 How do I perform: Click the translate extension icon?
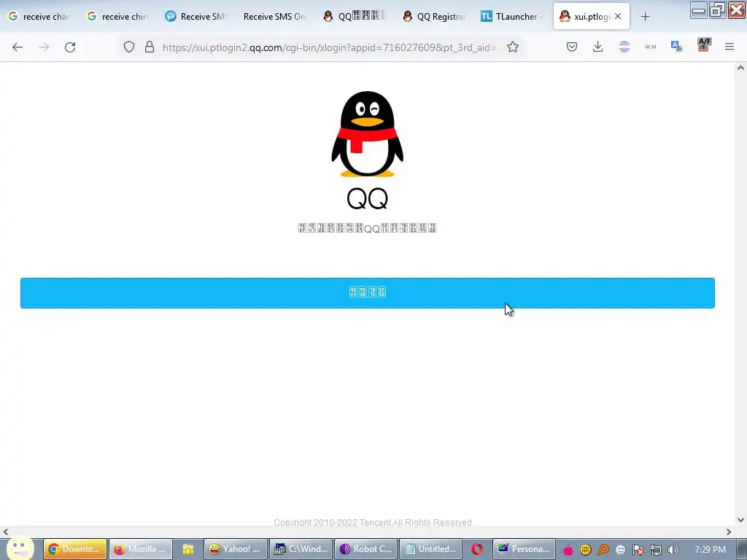coord(676,46)
